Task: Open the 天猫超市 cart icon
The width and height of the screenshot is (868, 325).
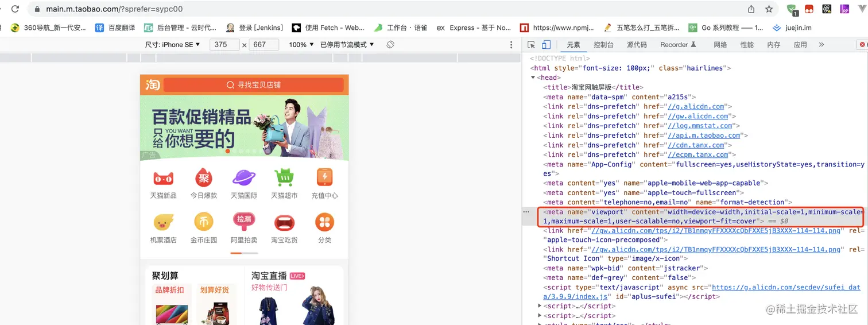Action: tap(284, 178)
